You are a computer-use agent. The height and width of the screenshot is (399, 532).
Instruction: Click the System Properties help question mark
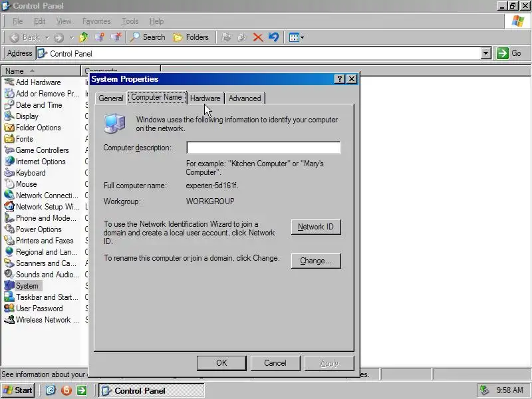click(340, 79)
